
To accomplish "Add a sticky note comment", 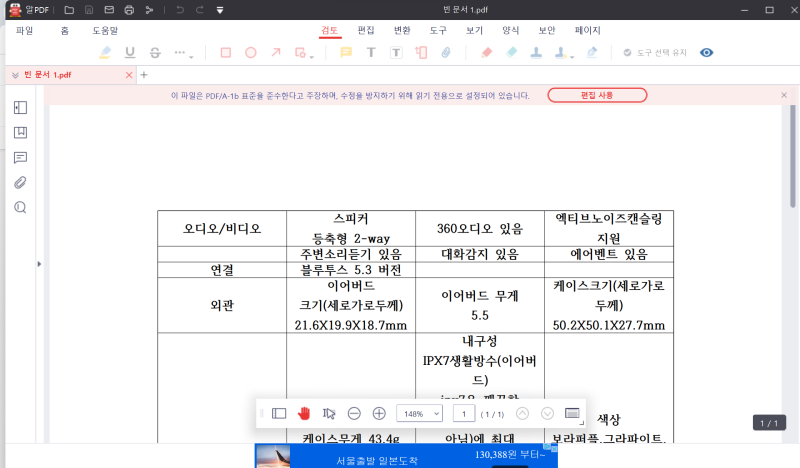I will click(x=346, y=53).
